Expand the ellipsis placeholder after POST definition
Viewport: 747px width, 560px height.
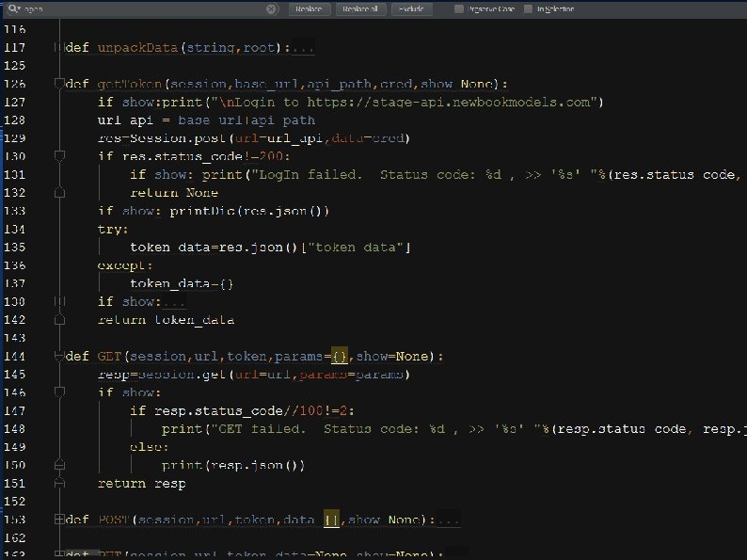[x=449, y=520]
